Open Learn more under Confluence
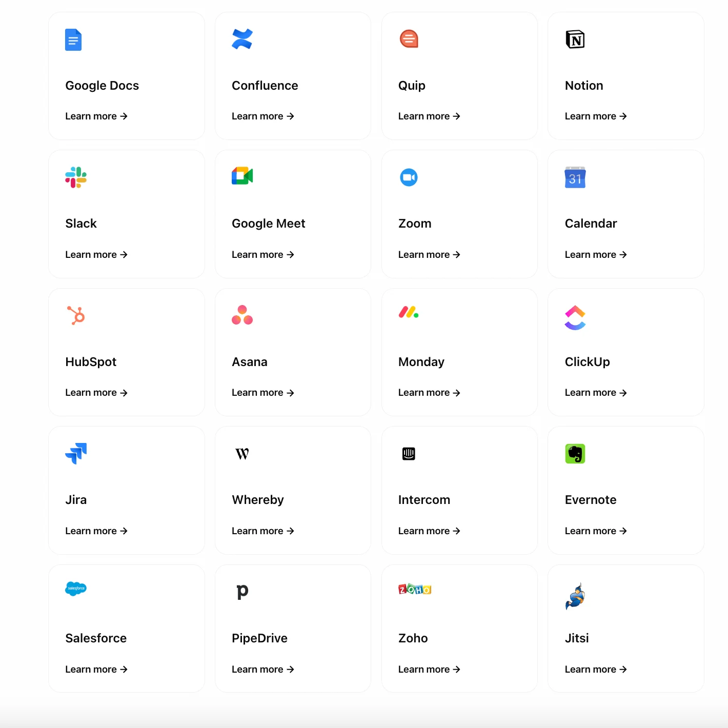The image size is (728, 728). pos(263,116)
